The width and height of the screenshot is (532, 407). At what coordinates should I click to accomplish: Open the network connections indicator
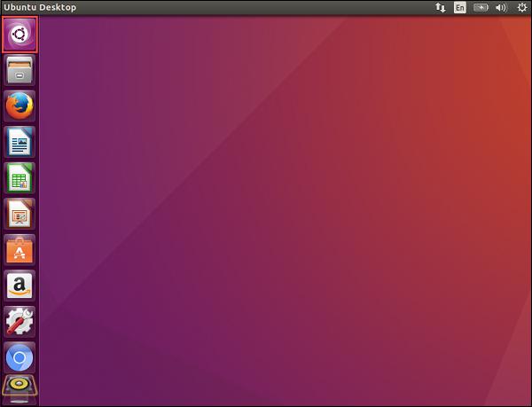[441, 7]
